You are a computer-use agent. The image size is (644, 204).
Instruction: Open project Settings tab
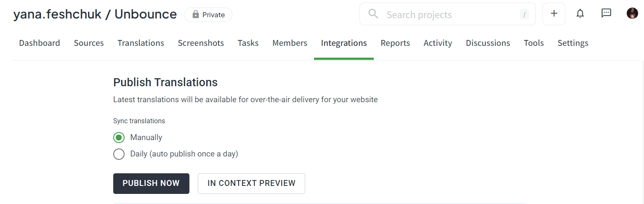573,43
